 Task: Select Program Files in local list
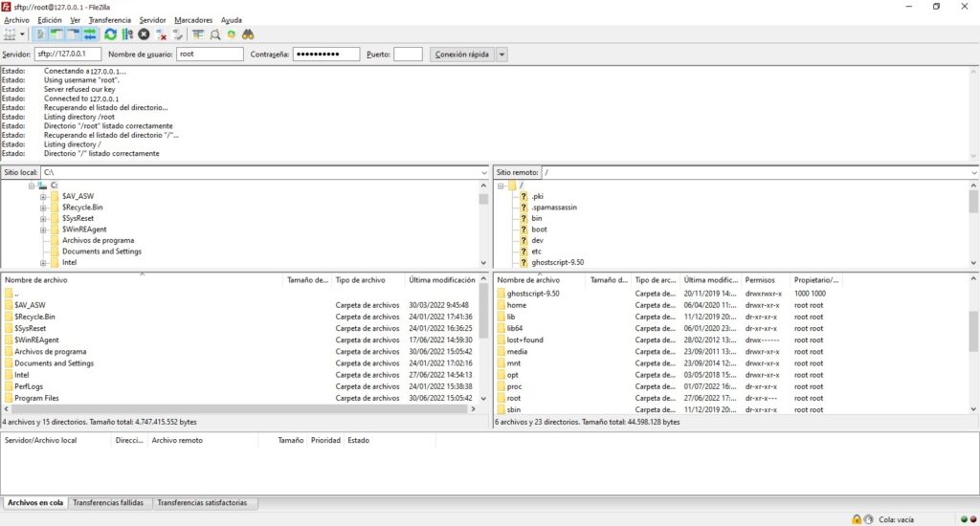[36, 398]
